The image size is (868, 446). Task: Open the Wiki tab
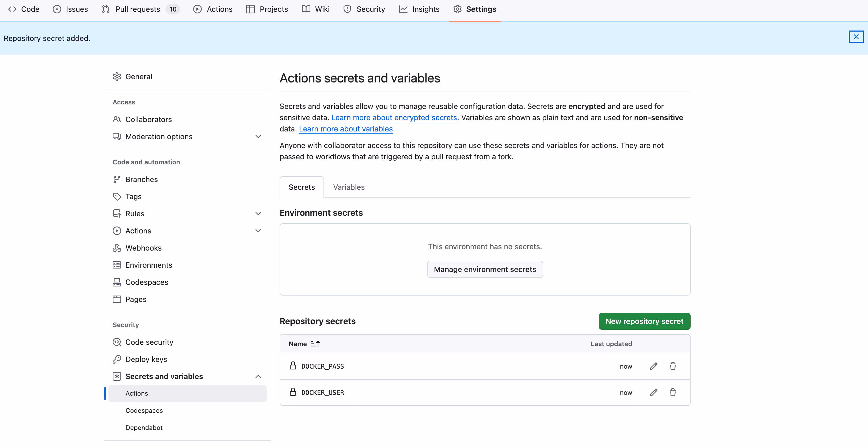pyautogui.click(x=315, y=9)
